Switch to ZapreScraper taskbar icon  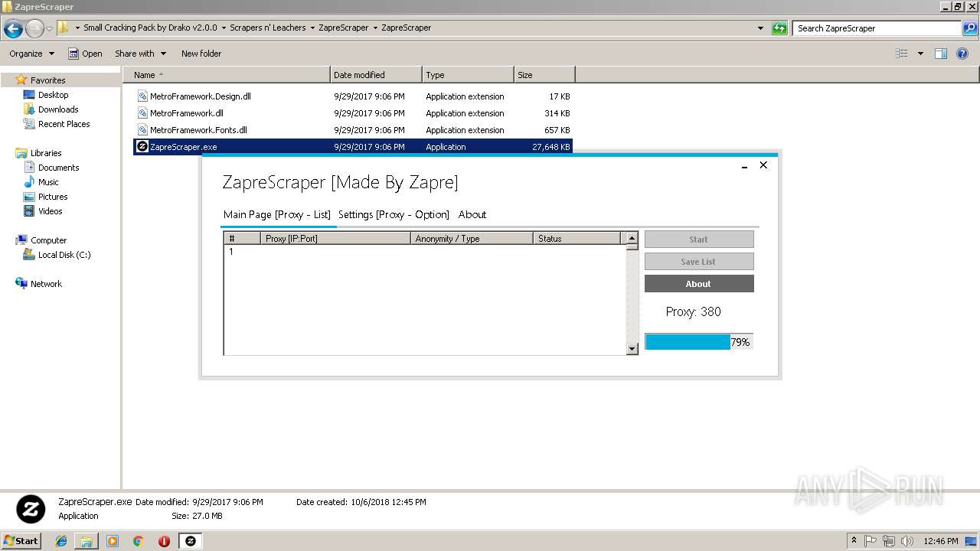[x=191, y=541]
